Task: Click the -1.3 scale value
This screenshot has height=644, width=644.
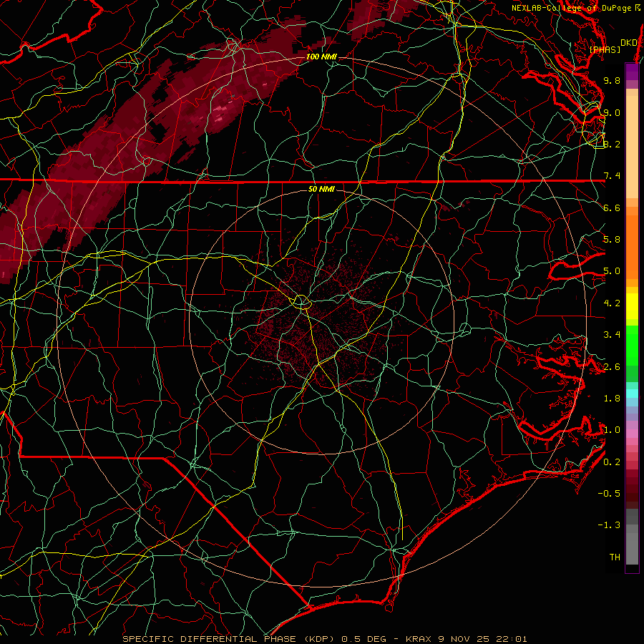Action: point(609,525)
